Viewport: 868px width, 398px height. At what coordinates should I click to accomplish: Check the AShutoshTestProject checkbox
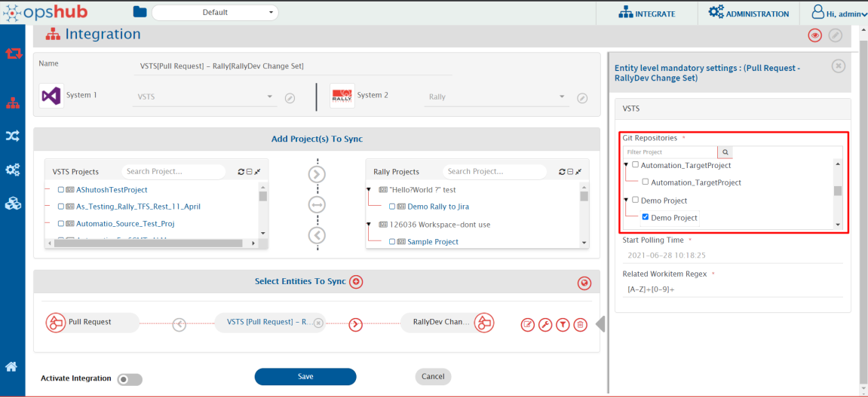click(61, 190)
